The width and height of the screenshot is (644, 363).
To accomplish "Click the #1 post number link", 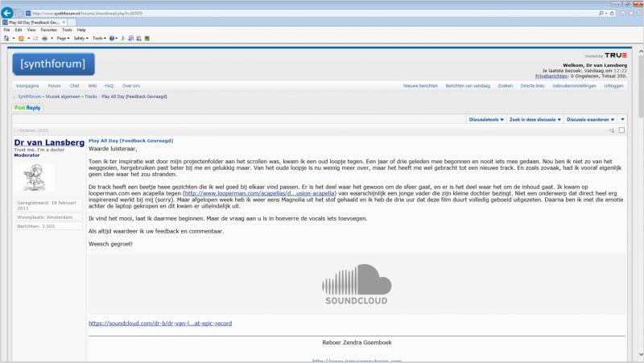I will (612, 130).
